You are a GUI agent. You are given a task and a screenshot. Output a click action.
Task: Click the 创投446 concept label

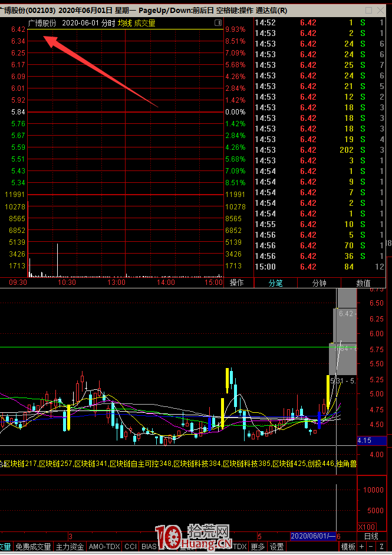(x=321, y=464)
